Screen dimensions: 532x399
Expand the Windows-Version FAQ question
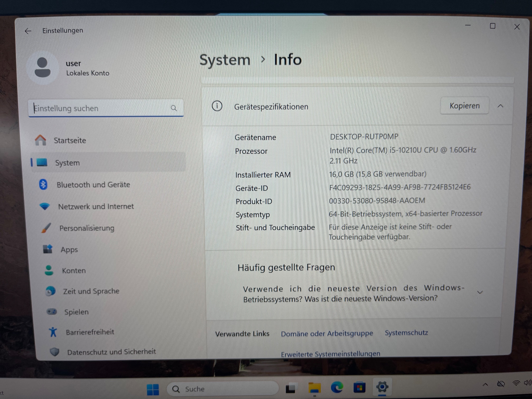click(480, 292)
